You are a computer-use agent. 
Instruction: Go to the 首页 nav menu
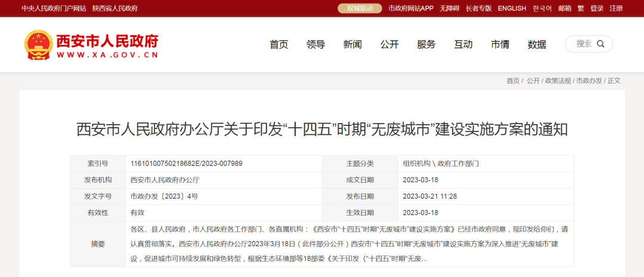279,44
